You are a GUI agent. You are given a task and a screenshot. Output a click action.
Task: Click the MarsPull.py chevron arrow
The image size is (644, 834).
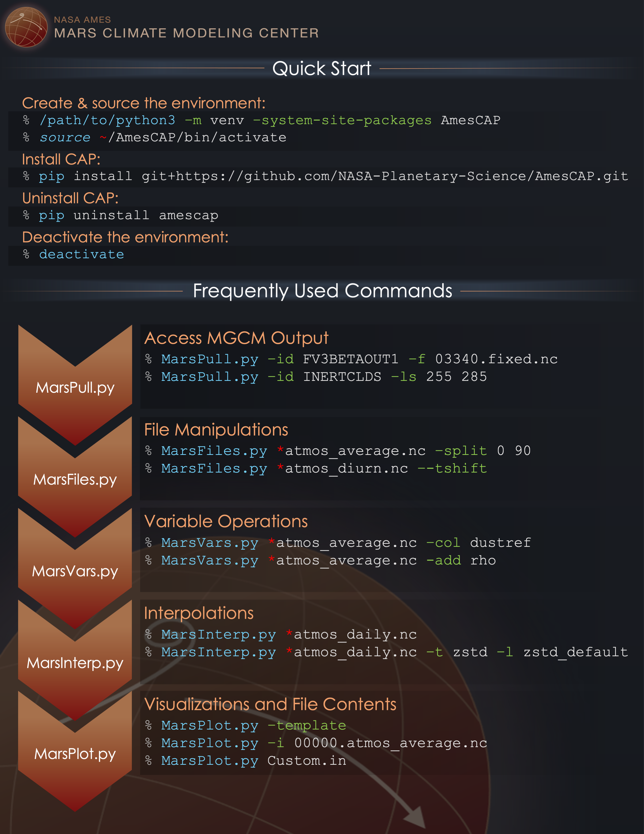click(x=75, y=385)
